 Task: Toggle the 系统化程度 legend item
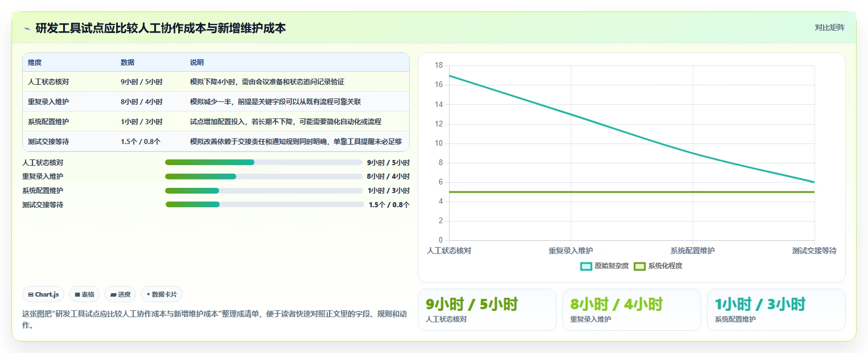tap(658, 266)
